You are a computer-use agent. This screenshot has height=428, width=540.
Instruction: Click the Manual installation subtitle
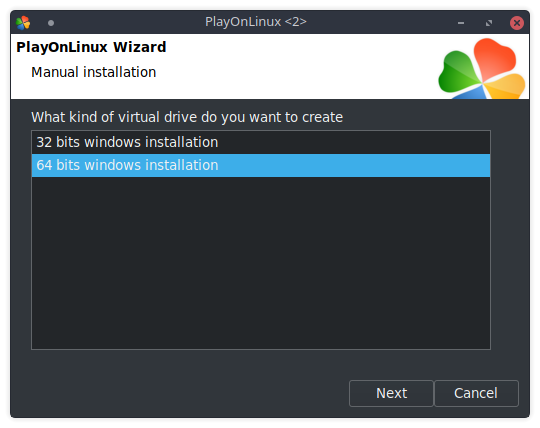click(94, 72)
